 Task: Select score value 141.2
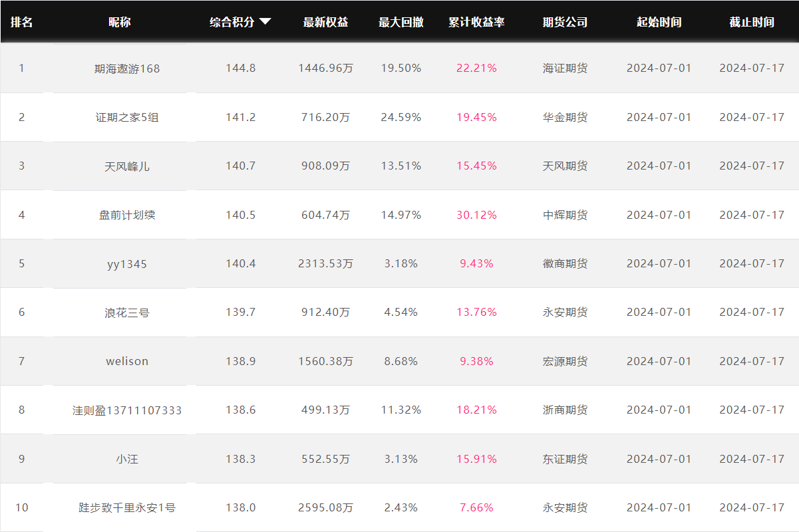click(240, 117)
